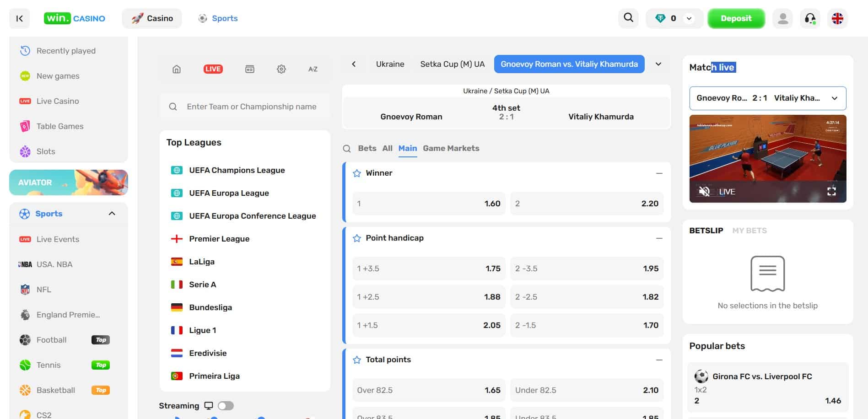Viewport: 868px width, 419px height.
Task: Favorite the Winner market star
Action: point(357,173)
